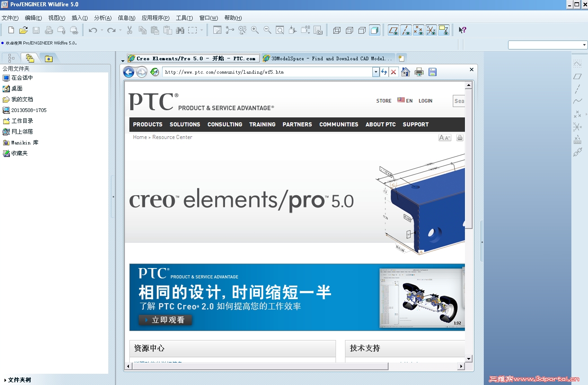Switch display to hidden line mode
This screenshot has width=588, height=385.
pos(349,30)
